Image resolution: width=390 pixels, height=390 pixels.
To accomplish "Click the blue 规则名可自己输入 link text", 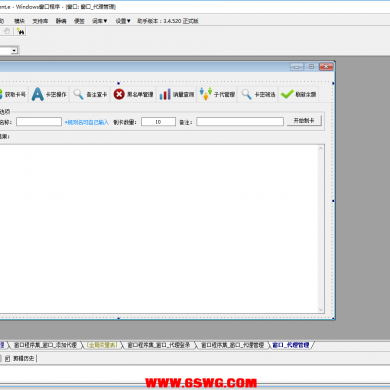I will click(x=87, y=122).
